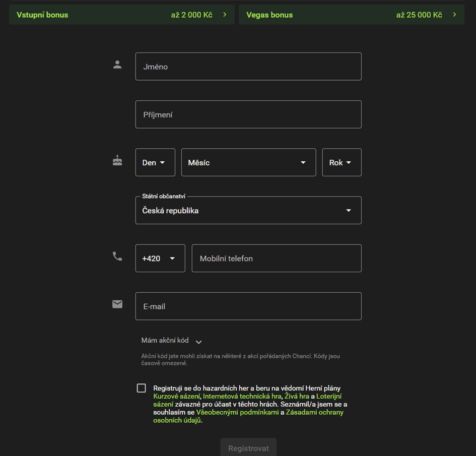The height and width of the screenshot is (456, 476).
Task: Open the Vstupní bonus offer
Action: (122, 15)
